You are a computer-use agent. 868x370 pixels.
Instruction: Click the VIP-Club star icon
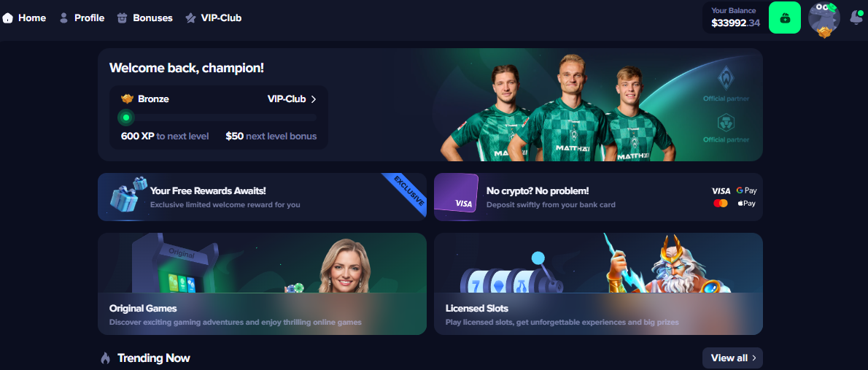pos(190,18)
